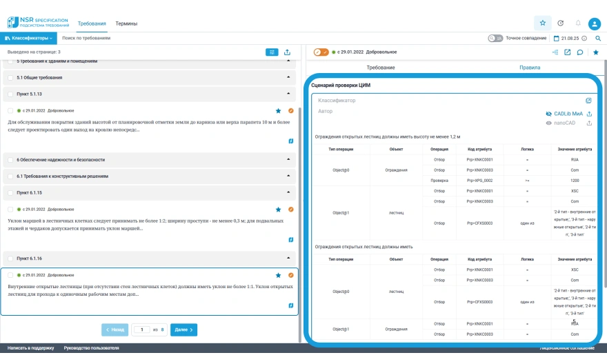Image resolution: width=607 pixels, height=364 pixels.
Task: Click the filter settings icon above the list
Action: [272, 52]
